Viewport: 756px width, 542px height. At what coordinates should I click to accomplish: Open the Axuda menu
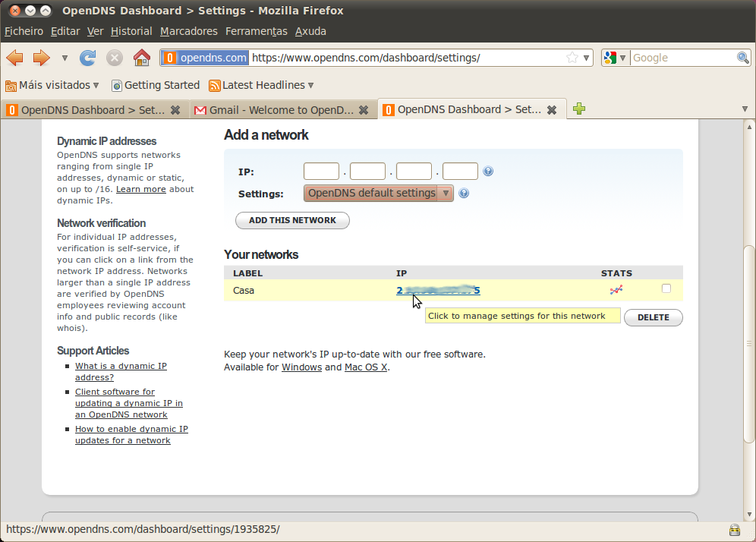tap(310, 31)
